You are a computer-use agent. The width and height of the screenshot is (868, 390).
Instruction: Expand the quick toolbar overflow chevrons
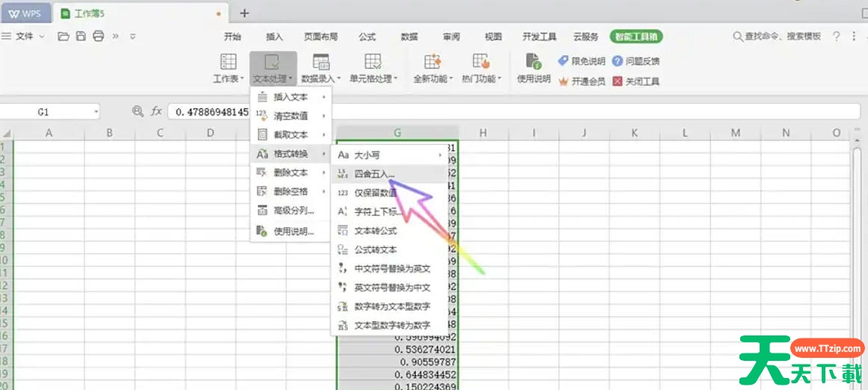pos(116,37)
